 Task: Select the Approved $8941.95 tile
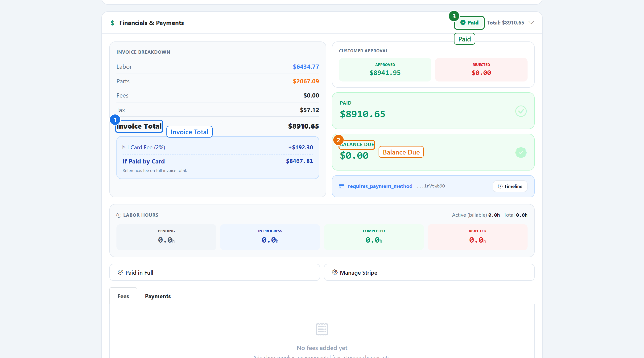point(385,69)
